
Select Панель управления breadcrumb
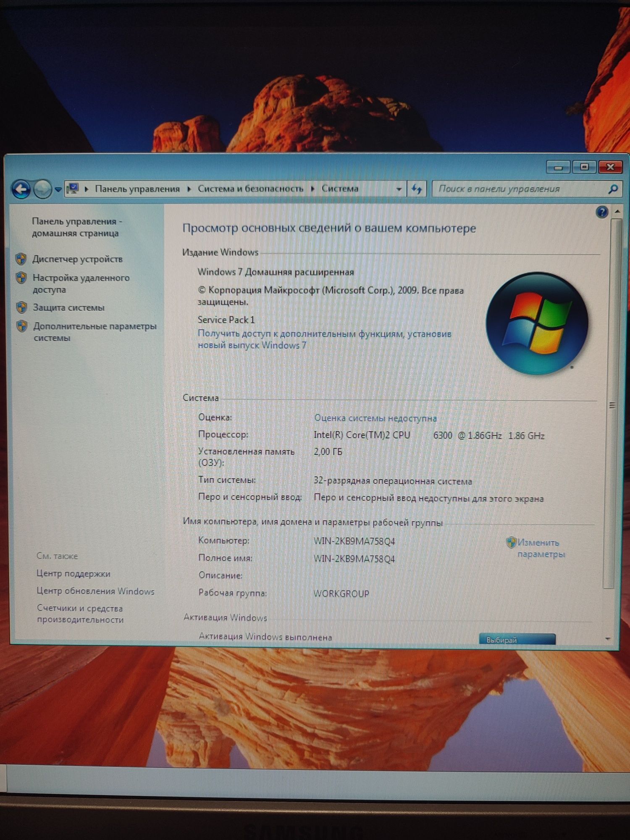137,189
